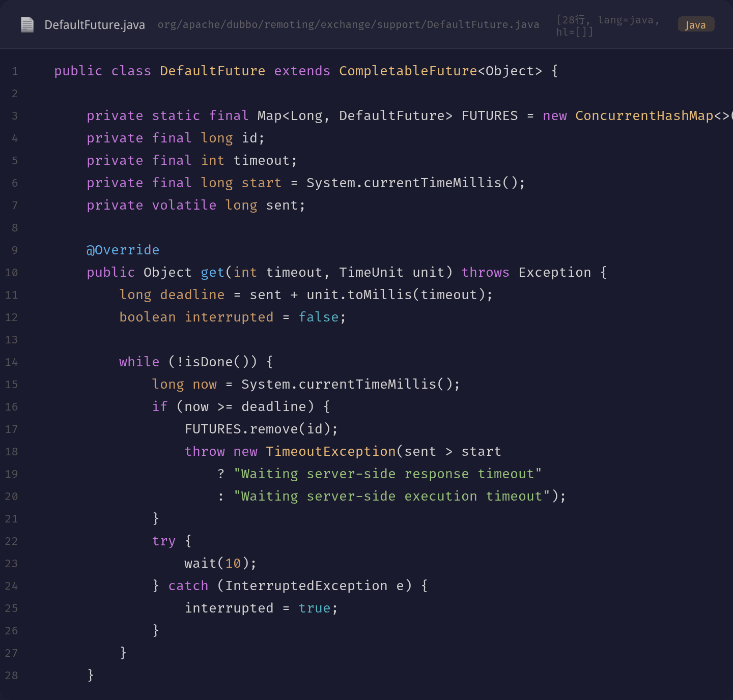Click 'private final long id;' line
This screenshot has width=733, height=700.
[176, 138]
